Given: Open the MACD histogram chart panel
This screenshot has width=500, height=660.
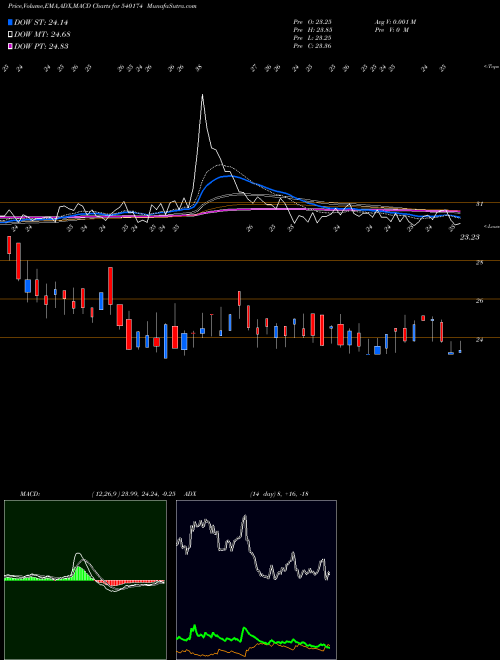Looking at the screenshot, I should (x=85, y=580).
